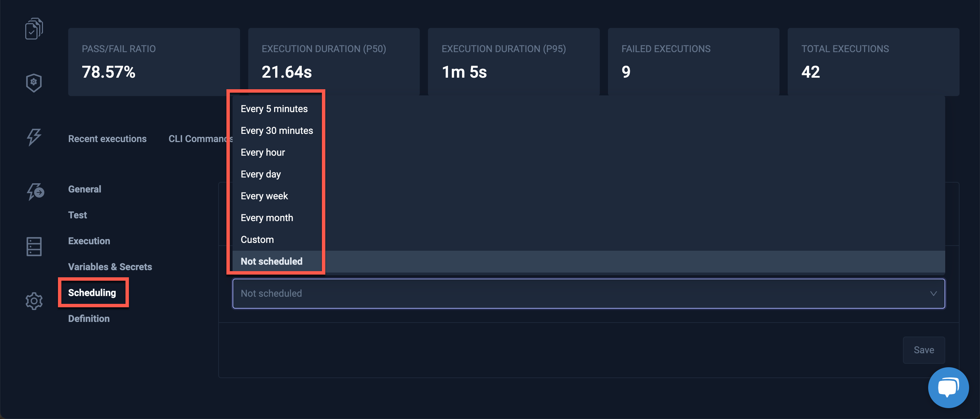Open Settings using the gear icon
The width and height of the screenshot is (980, 419).
[x=33, y=300]
